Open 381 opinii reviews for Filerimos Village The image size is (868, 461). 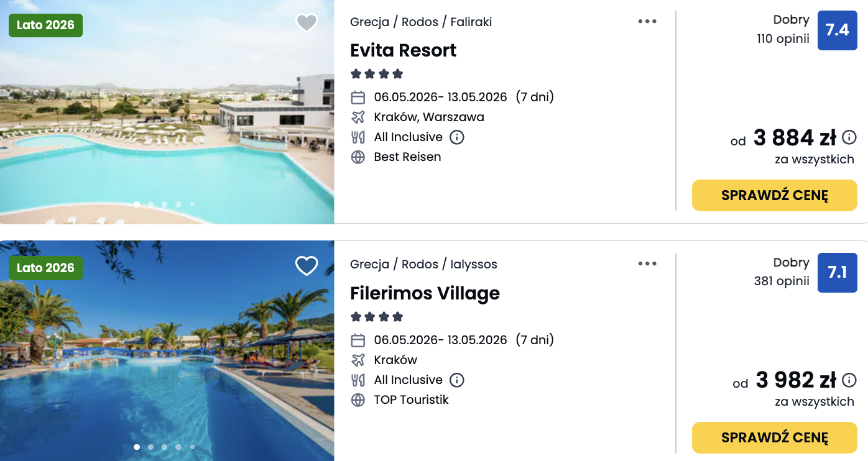pos(782,281)
